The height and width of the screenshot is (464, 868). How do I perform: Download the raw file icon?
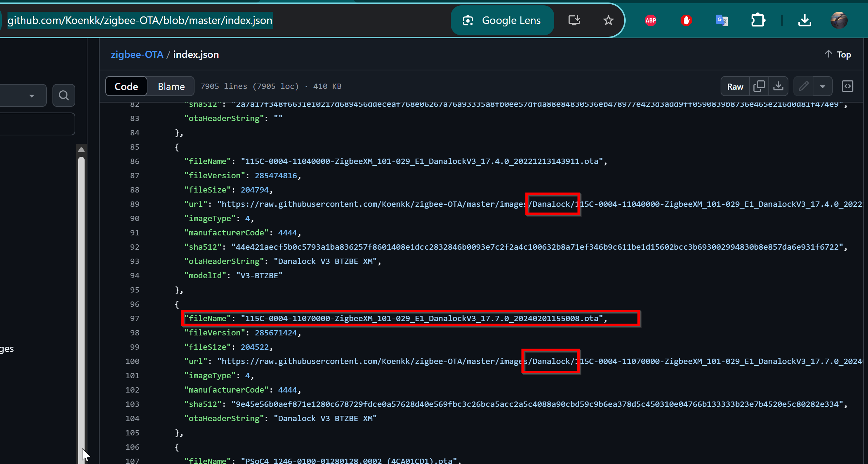778,86
